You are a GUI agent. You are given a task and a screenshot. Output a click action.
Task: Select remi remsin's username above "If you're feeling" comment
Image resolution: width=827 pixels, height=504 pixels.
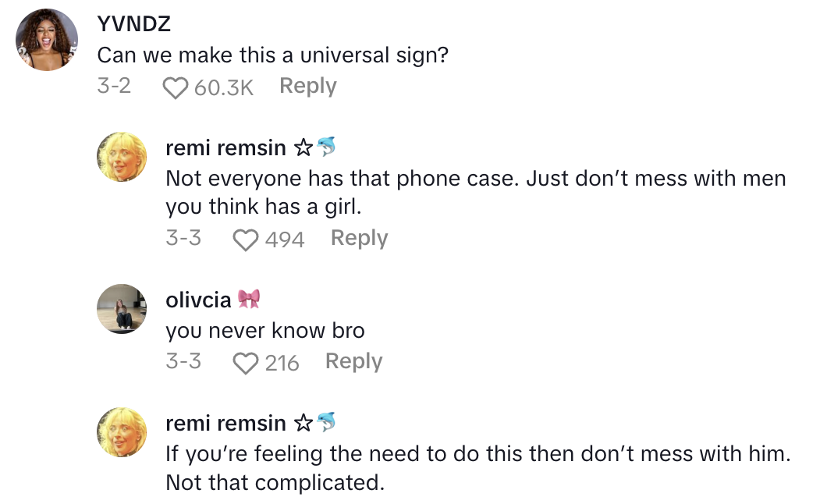pos(225,423)
